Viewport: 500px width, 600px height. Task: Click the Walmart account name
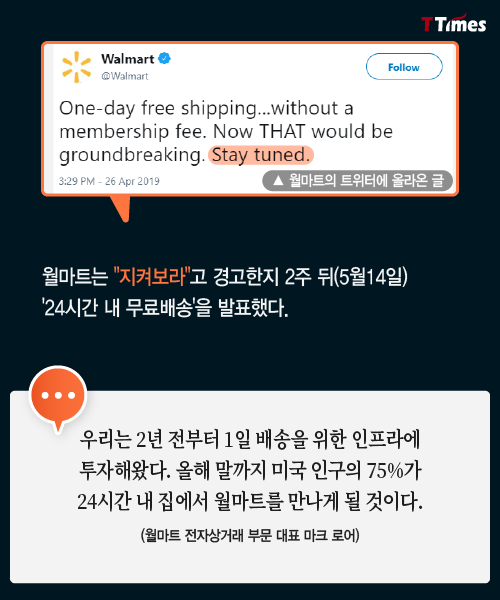click(128, 59)
